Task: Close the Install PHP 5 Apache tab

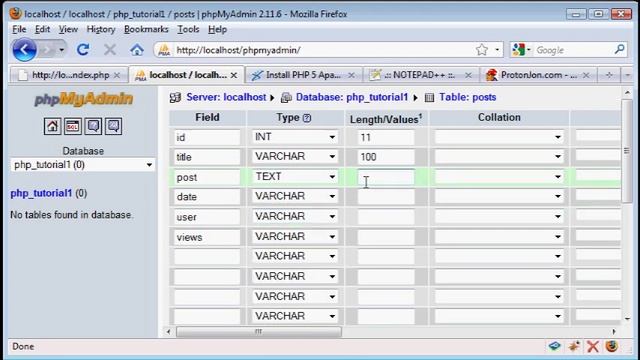Action: 351,76
